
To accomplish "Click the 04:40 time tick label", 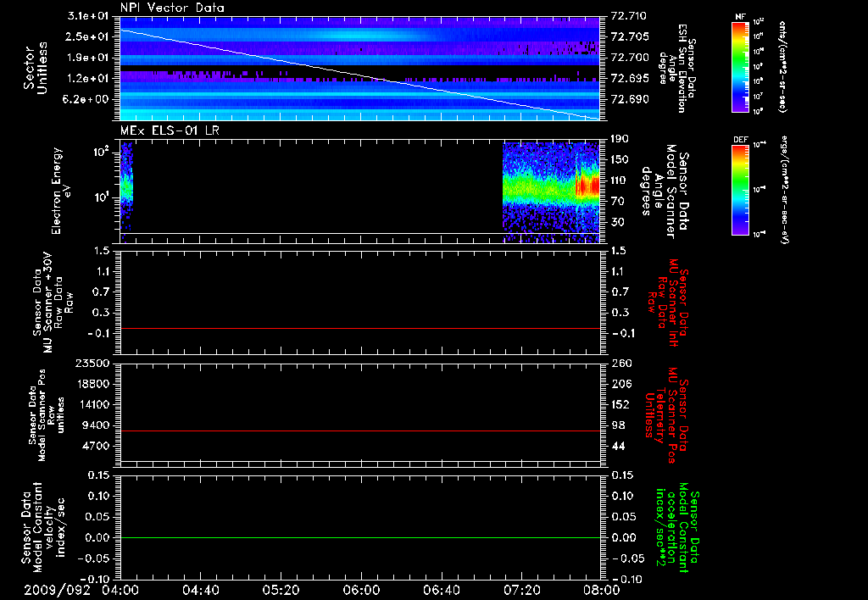I will [x=202, y=590].
